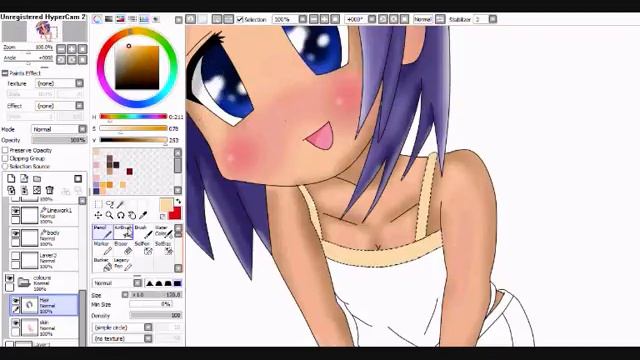Pick the hand pan tool
The width and height of the screenshot is (640, 360).
pyautogui.click(x=131, y=215)
